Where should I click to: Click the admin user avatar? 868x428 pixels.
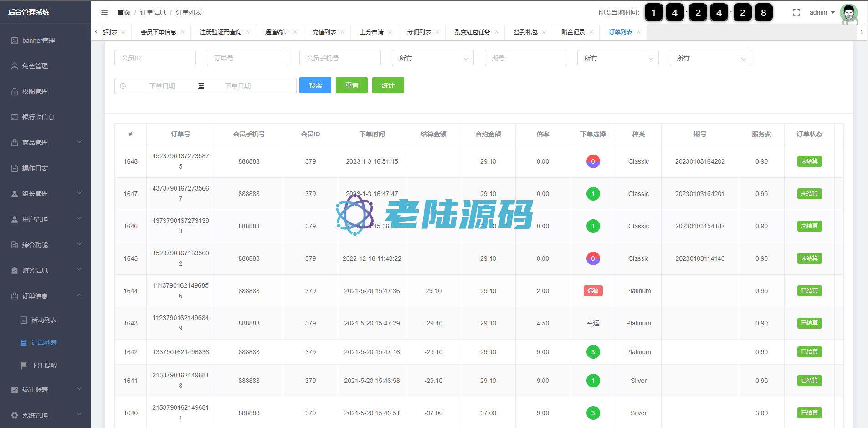(x=848, y=13)
